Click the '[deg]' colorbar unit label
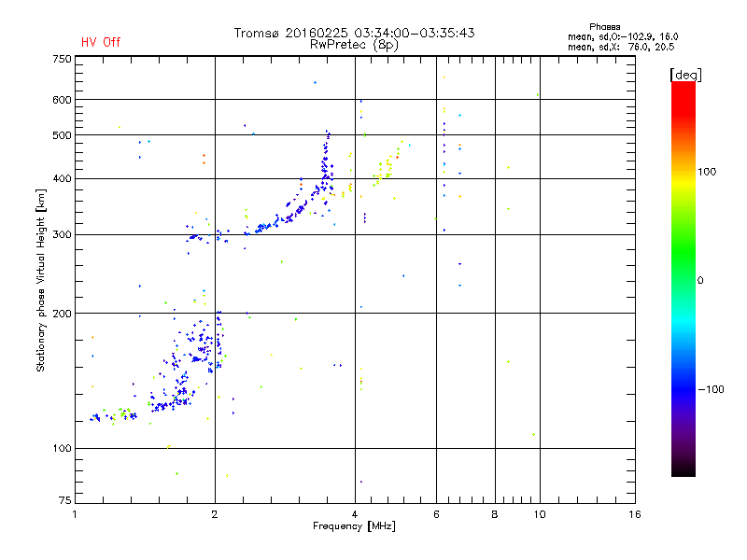747x560 pixels. pos(685,75)
